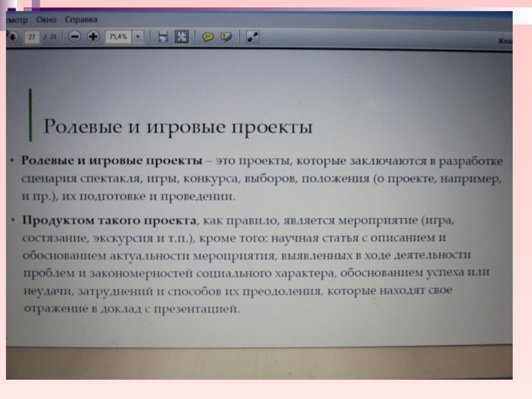Open the Окно menu
The height and width of the screenshot is (399, 532).
coord(47,20)
